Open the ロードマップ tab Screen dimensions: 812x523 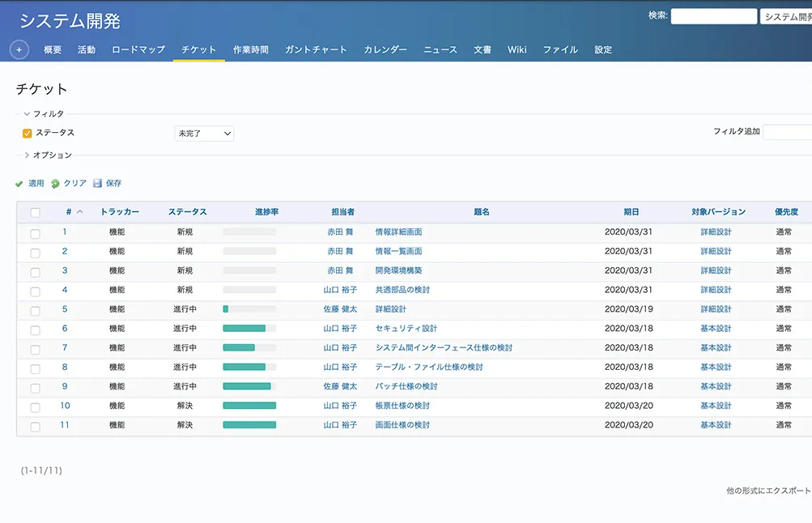tap(138, 49)
